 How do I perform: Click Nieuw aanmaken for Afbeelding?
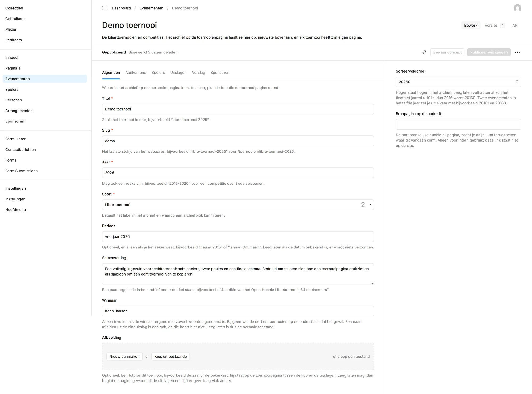124,357
